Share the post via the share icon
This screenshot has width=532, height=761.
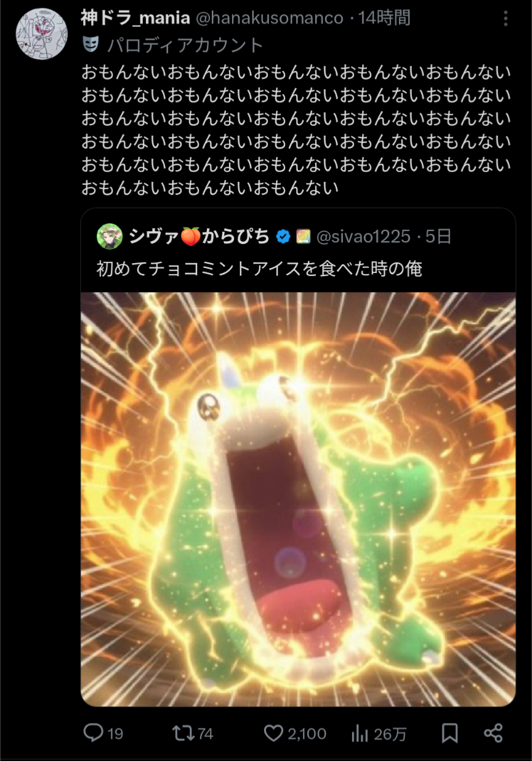[493, 733]
